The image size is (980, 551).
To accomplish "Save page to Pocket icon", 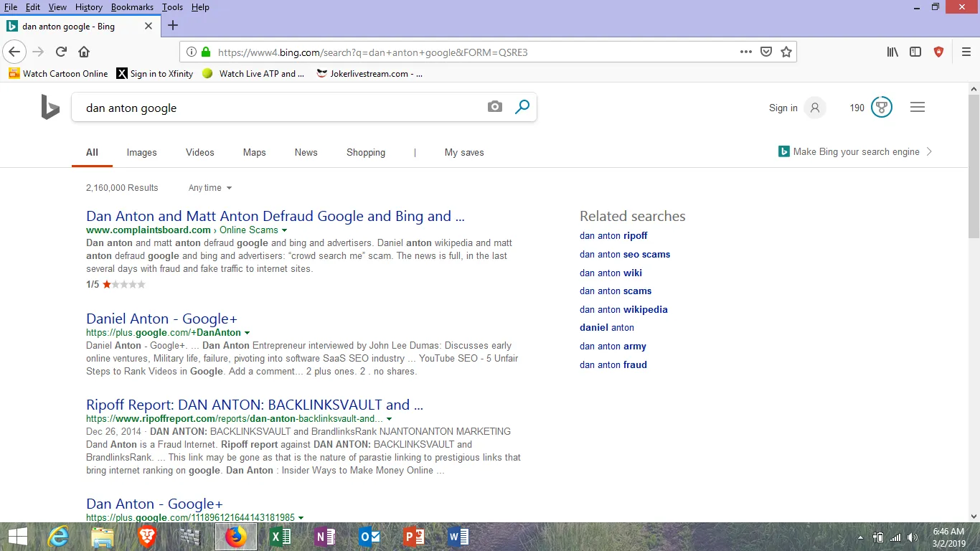I will point(766,52).
